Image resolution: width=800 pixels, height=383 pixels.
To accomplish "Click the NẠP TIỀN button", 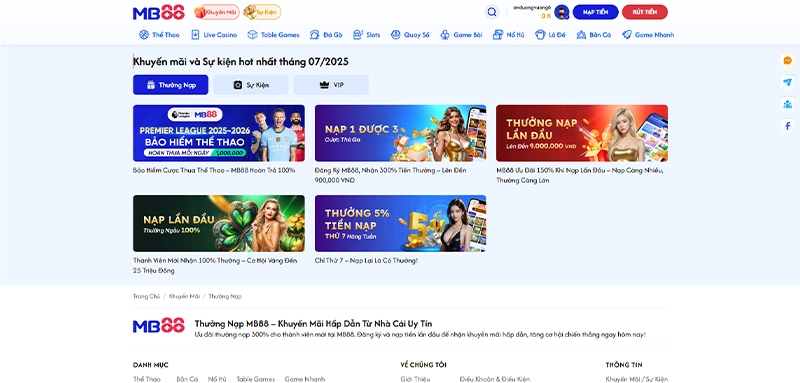I will (595, 12).
